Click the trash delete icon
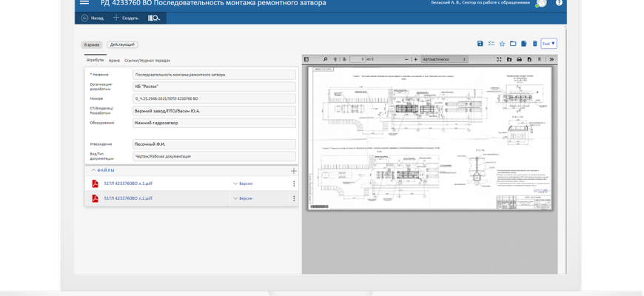Viewport: 644px width, 296px height. tap(534, 44)
